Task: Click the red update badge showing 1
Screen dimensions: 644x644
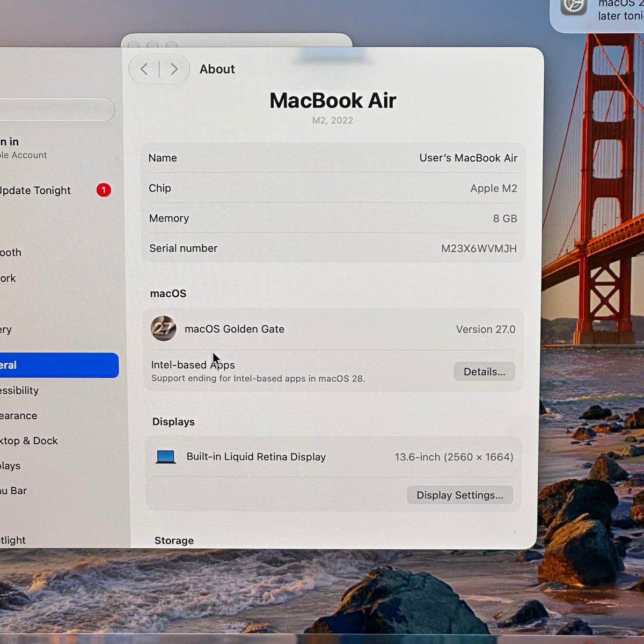Action: tap(104, 190)
